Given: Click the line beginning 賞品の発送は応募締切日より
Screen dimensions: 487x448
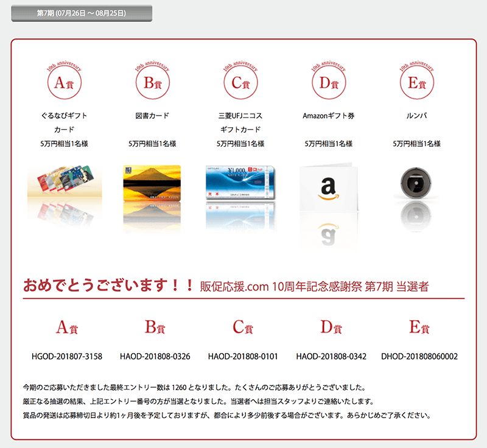Looking at the screenshot, I should [227, 415].
